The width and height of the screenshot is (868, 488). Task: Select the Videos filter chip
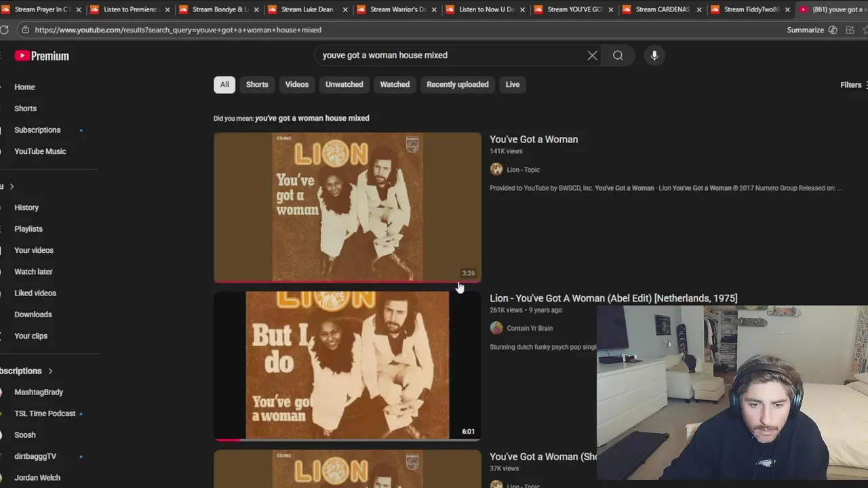click(297, 85)
